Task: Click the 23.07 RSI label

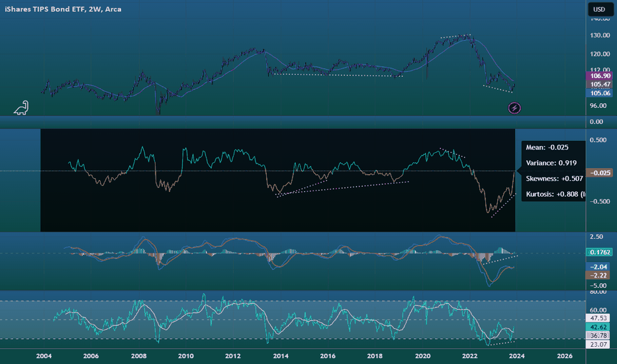Action: point(598,344)
